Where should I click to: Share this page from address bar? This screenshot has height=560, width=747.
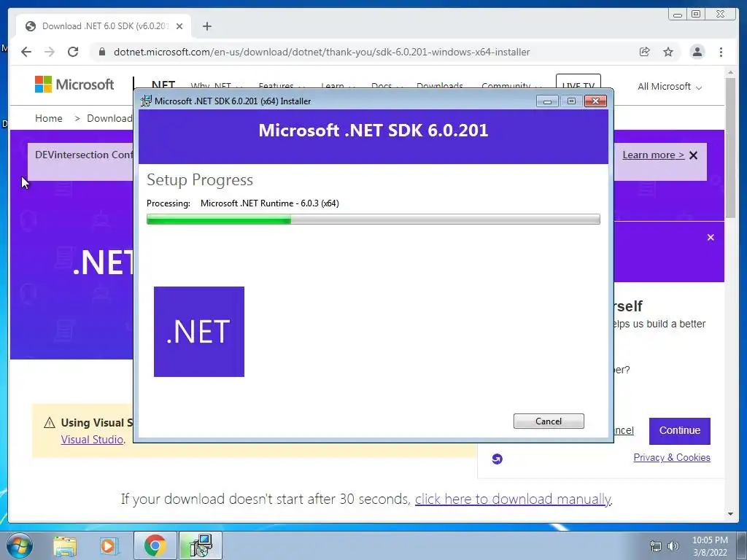645,52
